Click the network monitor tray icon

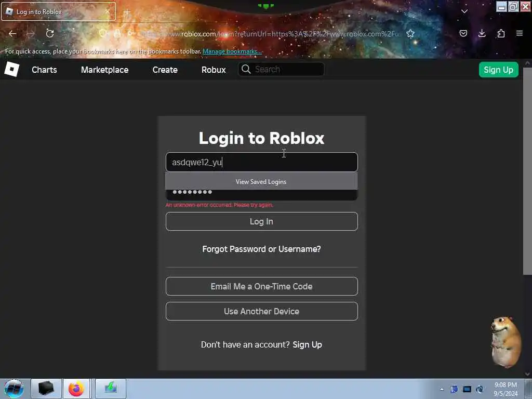tap(467, 389)
